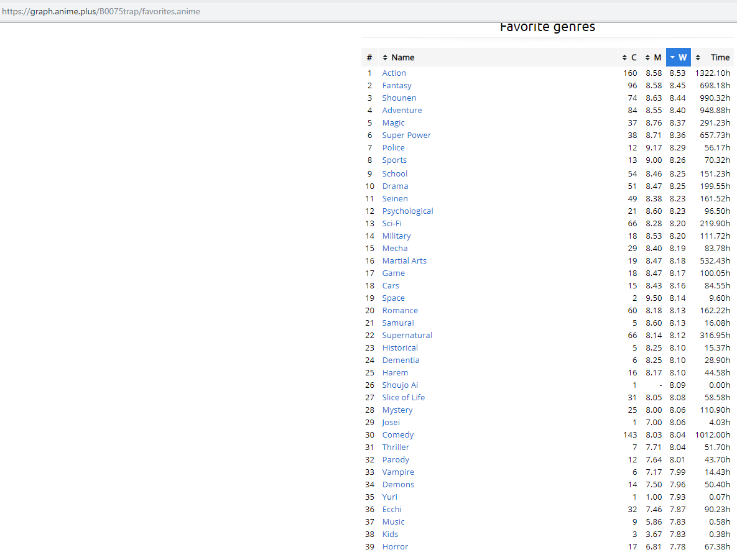Screen dimensions: 737x560
Task: Open the Police genre link
Action: pos(394,147)
